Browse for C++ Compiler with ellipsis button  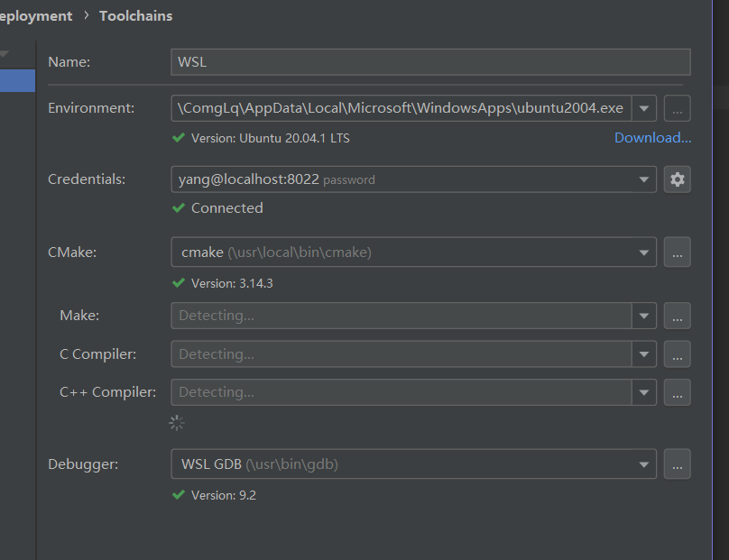[x=678, y=392]
